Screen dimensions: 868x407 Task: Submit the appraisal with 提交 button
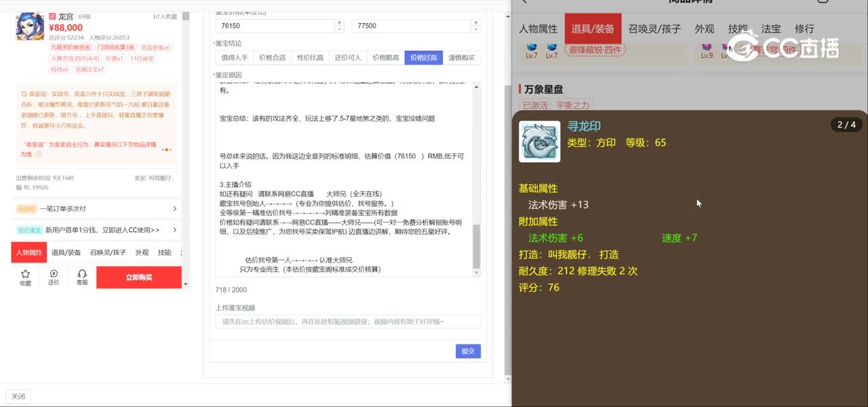pyautogui.click(x=468, y=351)
